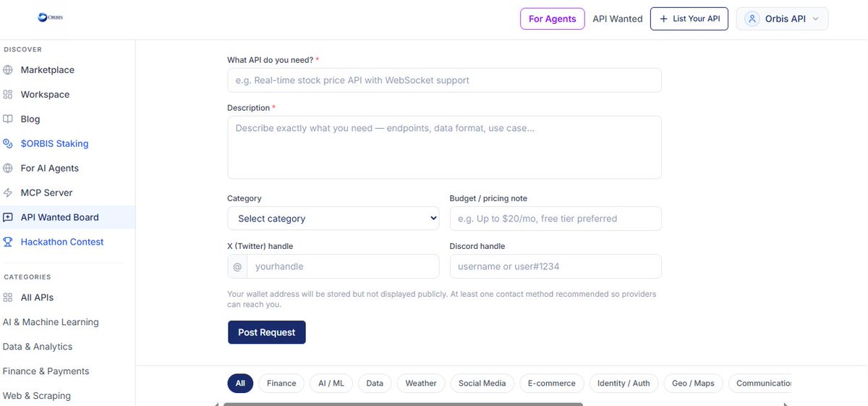
Task: Filter requests by Weather chip
Action: click(421, 384)
